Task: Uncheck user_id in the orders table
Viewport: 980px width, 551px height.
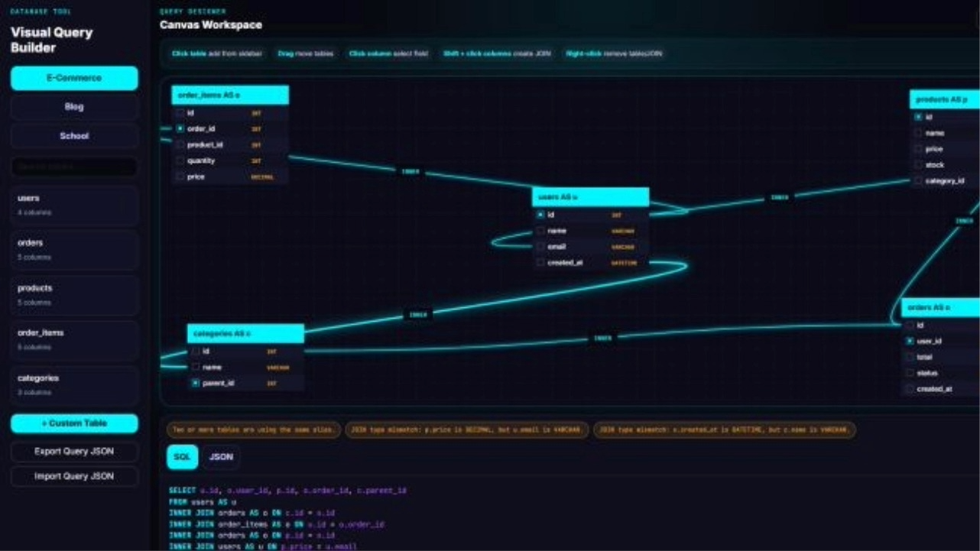Action: 910,341
